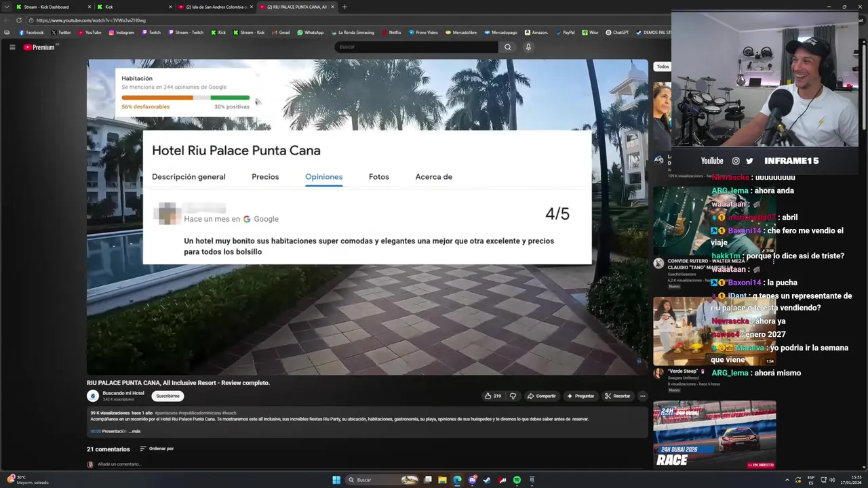The width and height of the screenshot is (868, 488).
Task: Jump to the 00:00 Presentación timestamp
Action: click(x=96, y=431)
